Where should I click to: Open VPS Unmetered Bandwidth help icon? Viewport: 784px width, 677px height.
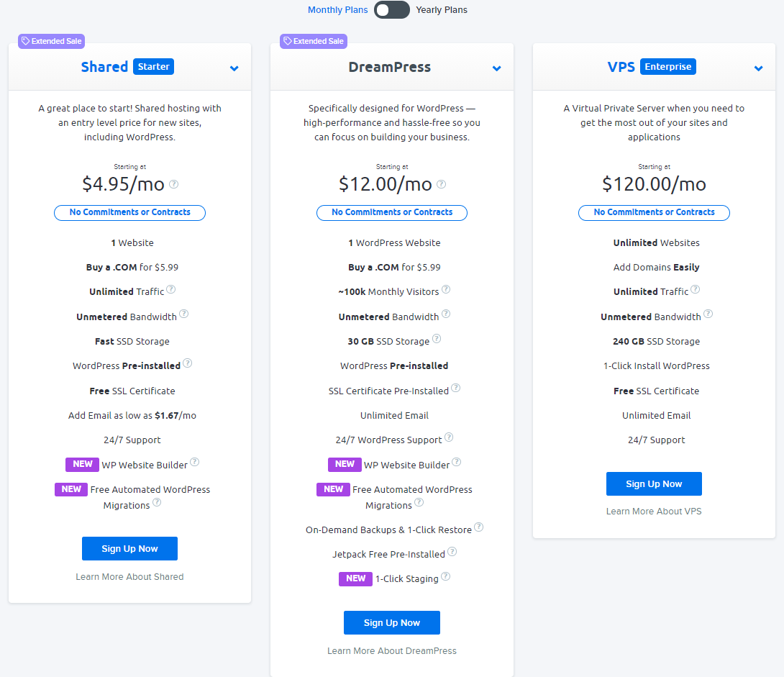point(708,314)
